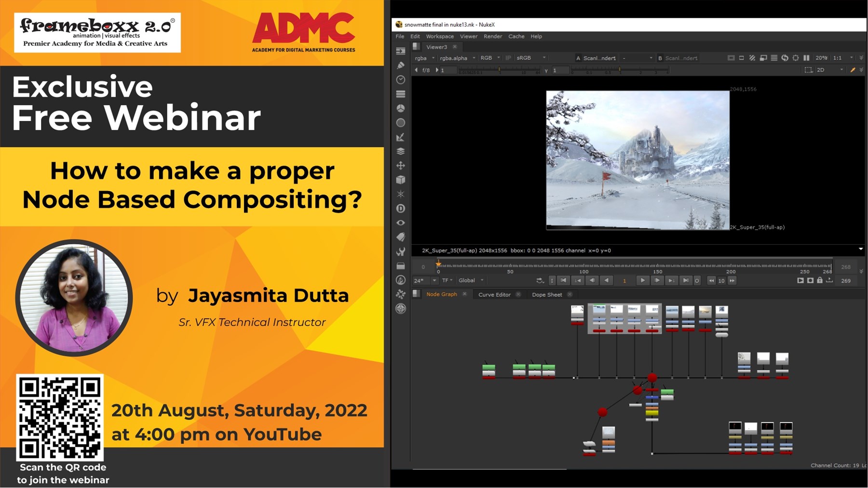Open the Deep nodes menu (D icon)
The width and height of the screenshot is (868, 488).
pos(400,209)
